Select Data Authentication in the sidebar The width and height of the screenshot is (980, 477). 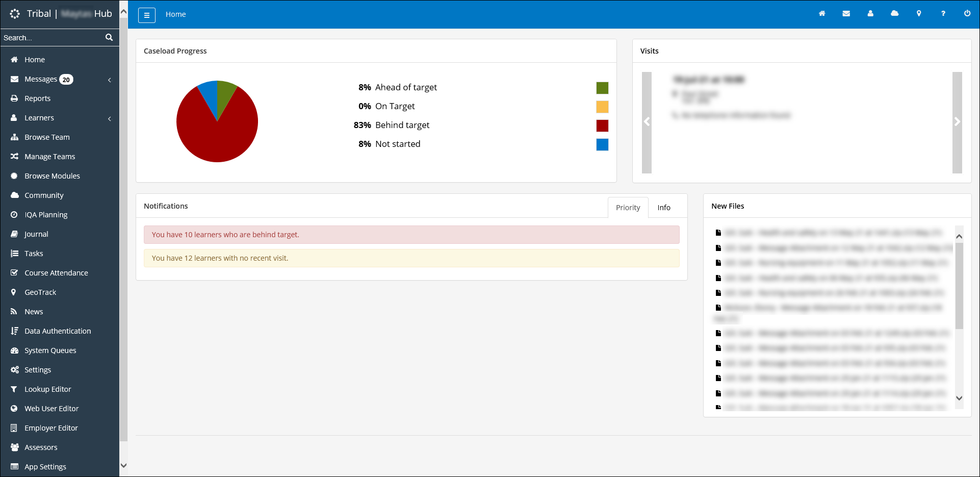58,331
